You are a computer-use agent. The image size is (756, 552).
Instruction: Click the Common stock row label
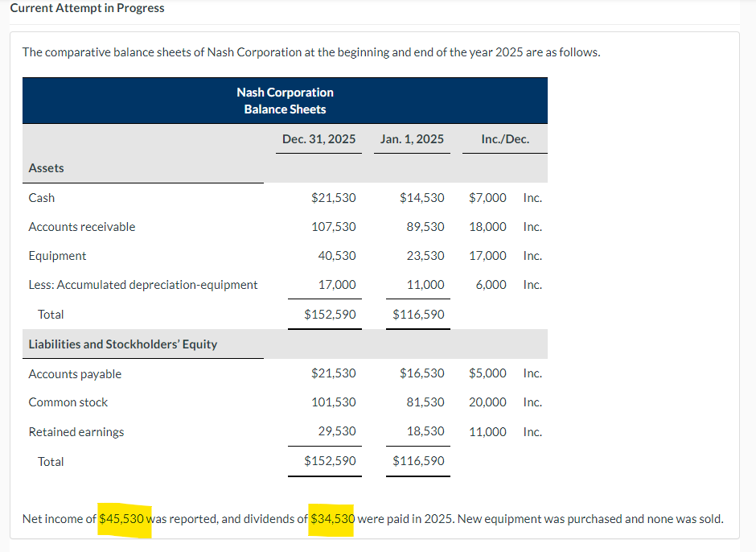coord(68,402)
